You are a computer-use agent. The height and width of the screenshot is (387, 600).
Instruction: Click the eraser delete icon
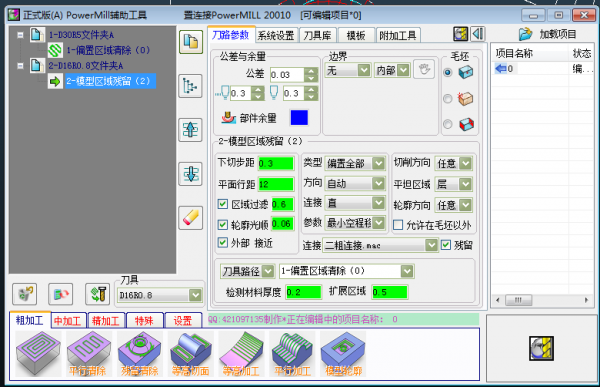191,218
